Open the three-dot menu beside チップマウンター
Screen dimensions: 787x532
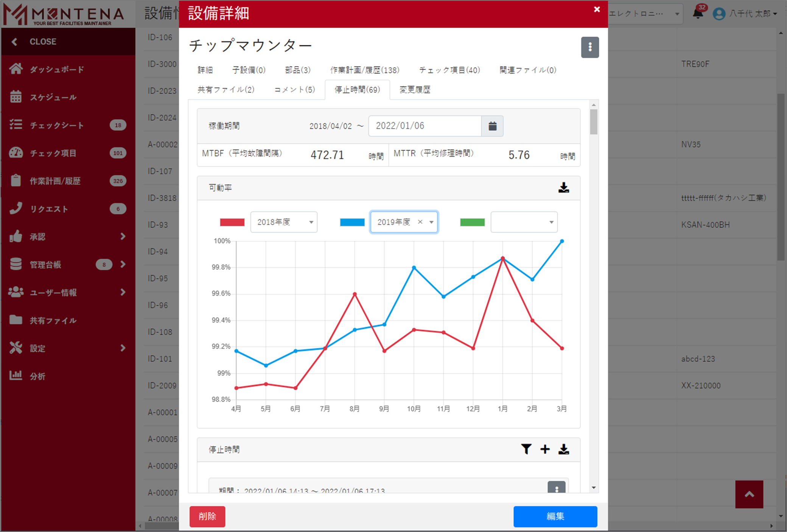pos(589,47)
